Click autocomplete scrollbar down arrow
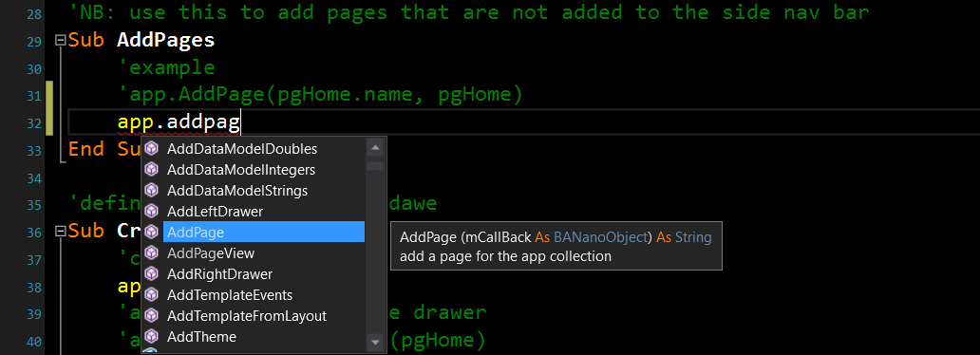 [375, 342]
